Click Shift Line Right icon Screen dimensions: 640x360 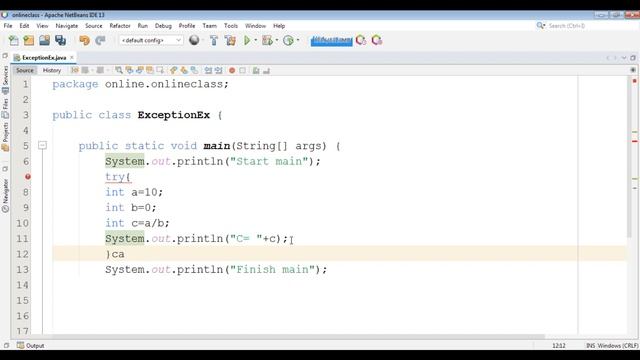point(219,71)
